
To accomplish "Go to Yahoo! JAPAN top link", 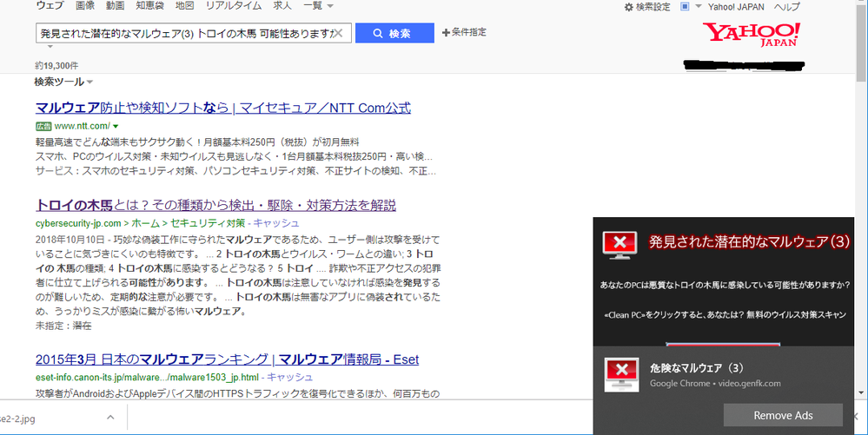I will 736,7.
